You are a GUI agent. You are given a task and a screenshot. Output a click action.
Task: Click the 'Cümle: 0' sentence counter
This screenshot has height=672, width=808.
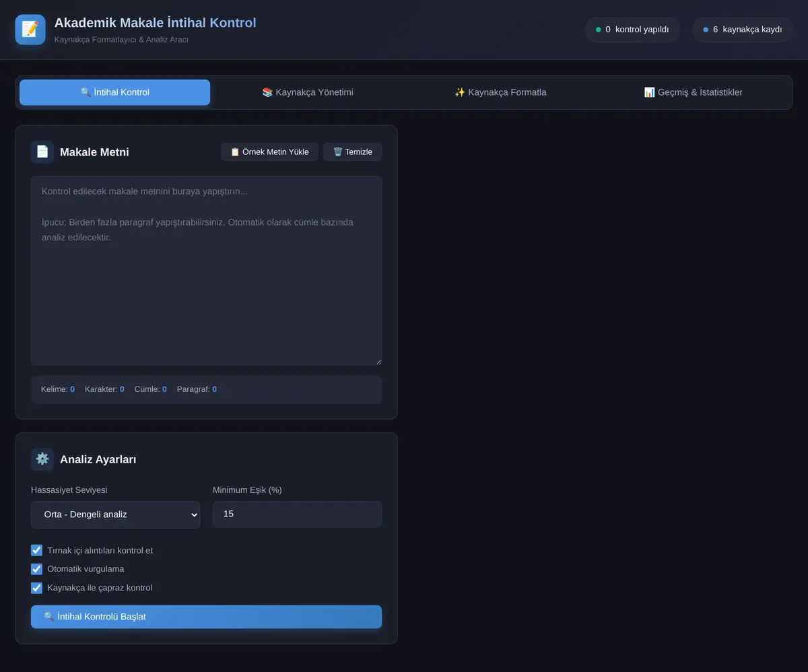click(x=151, y=389)
